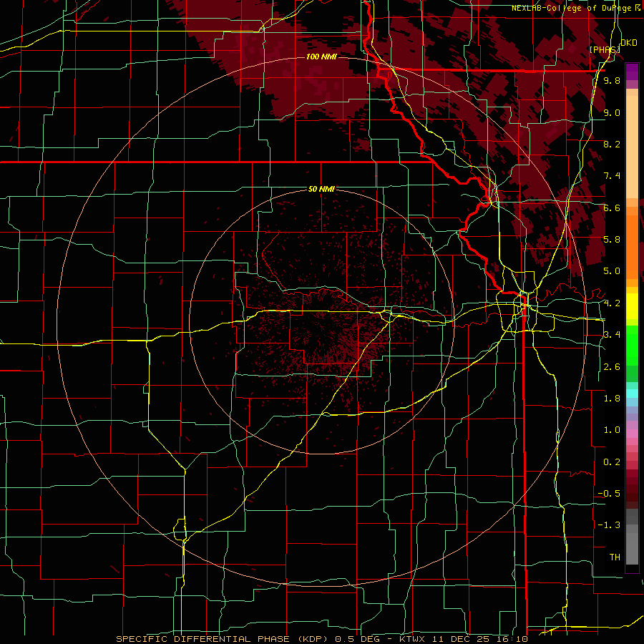Click the 7.4 value on the color scale
The image size is (644, 644).
click(x=612, y=176)
